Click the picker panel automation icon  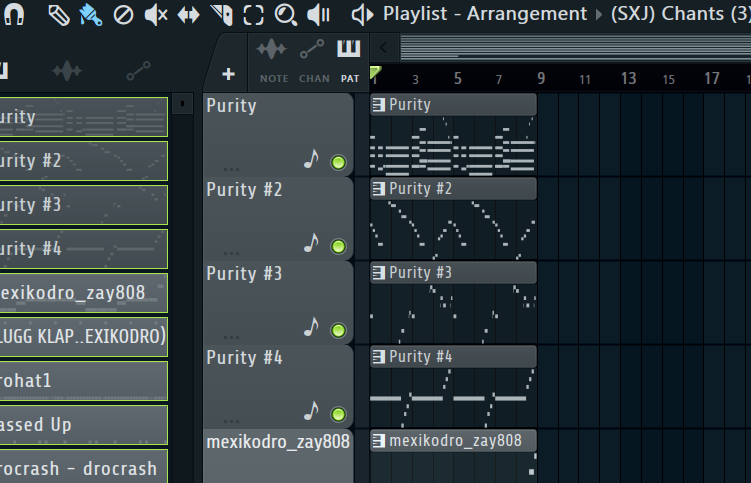139,71
